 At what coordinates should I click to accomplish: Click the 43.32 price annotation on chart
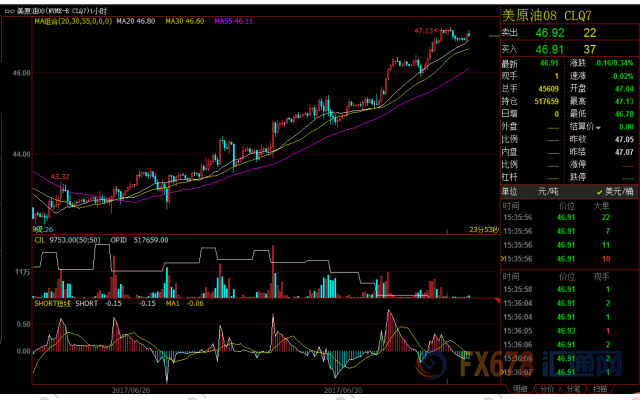tap(60, 177)
